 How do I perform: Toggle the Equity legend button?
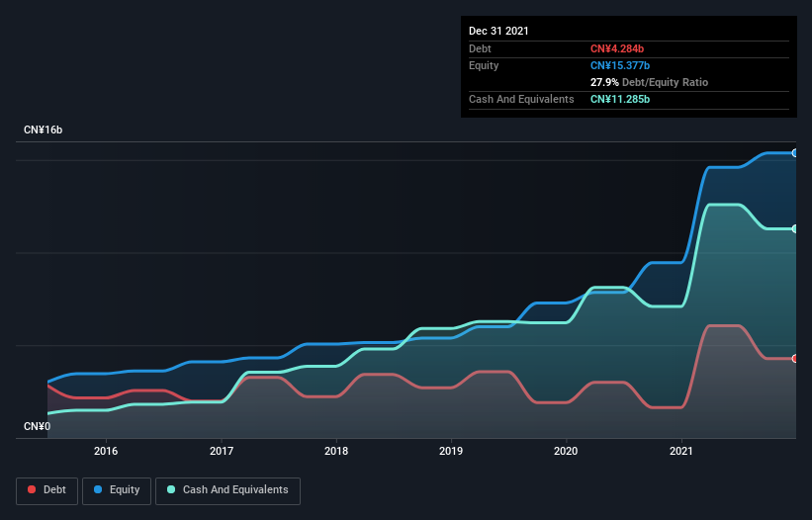[117, 490]
